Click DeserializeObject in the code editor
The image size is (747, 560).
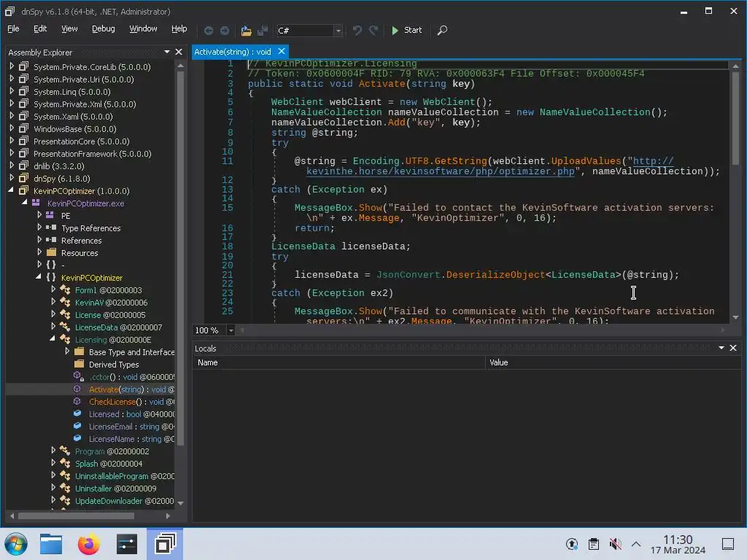point(495,275)
